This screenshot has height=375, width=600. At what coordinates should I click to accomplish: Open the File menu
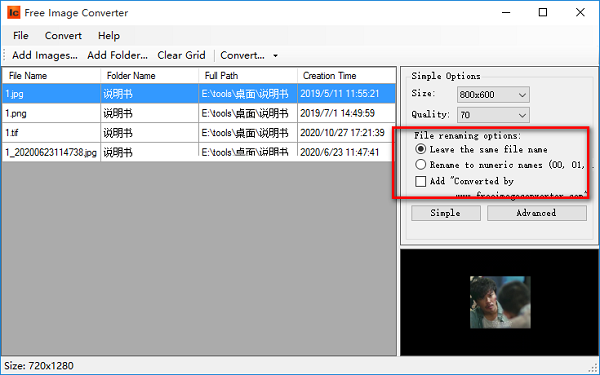click(x=21, y=36)
